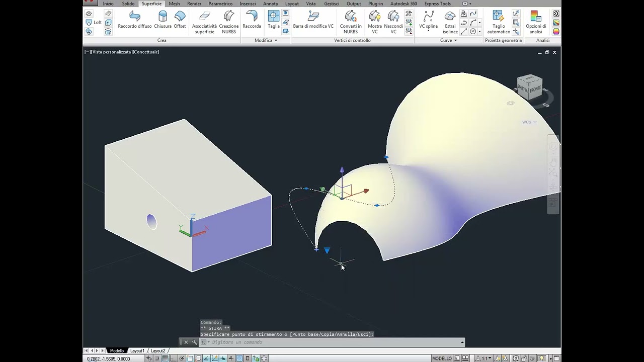644x362 pixels.
Task: Open the Concettuale visual style menu
Action: pos(146,52)
